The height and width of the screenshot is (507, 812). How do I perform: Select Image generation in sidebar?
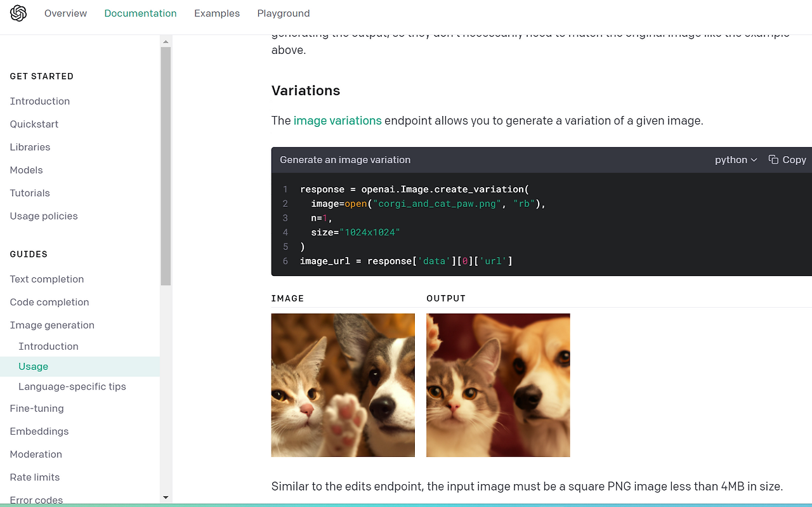pyautogui.click(x=52, y=326)
